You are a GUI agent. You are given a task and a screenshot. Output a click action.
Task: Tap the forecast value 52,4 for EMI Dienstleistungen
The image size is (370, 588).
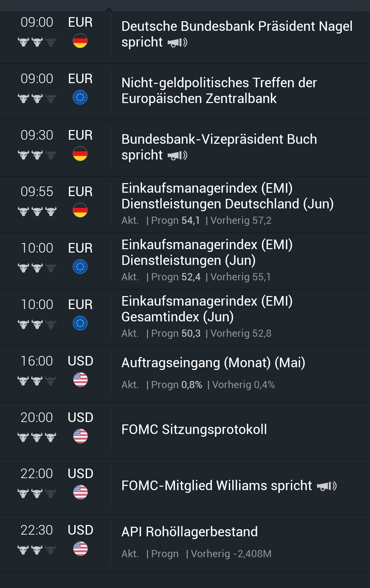pos(191,277)
